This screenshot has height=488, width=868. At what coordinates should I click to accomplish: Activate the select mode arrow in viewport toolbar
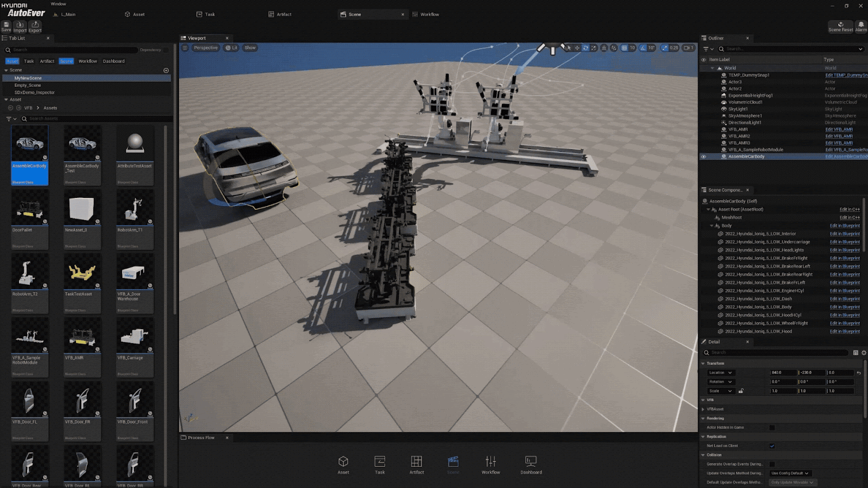(569, 48)
